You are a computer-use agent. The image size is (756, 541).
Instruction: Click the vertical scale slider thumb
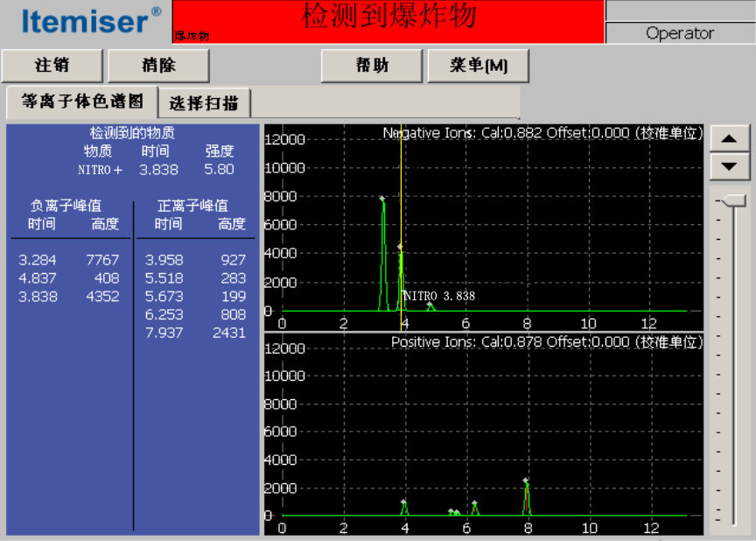(x=733, y=200)
